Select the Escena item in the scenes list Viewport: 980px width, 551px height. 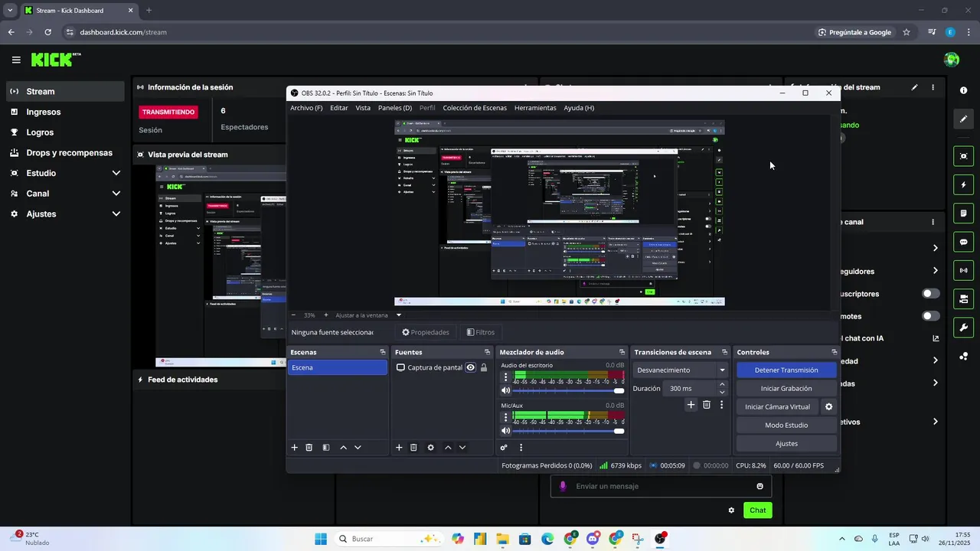point(338,367)
